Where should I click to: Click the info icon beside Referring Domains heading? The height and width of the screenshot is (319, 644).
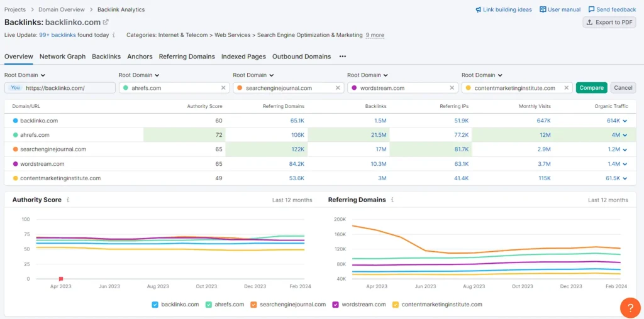tap(392, 200)
